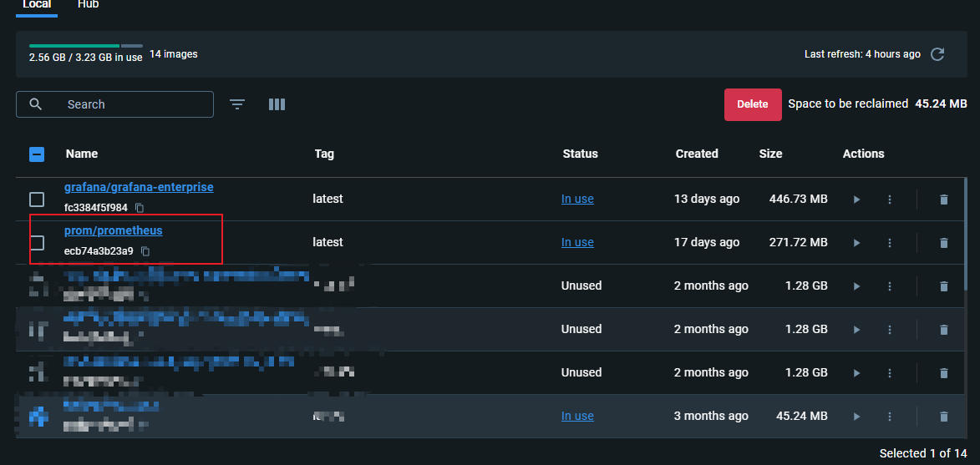Uncheck the selected 45.24 MB image checkbox
Screen dimensions: 980x465
pyautogui.click(x=37, y=417)
